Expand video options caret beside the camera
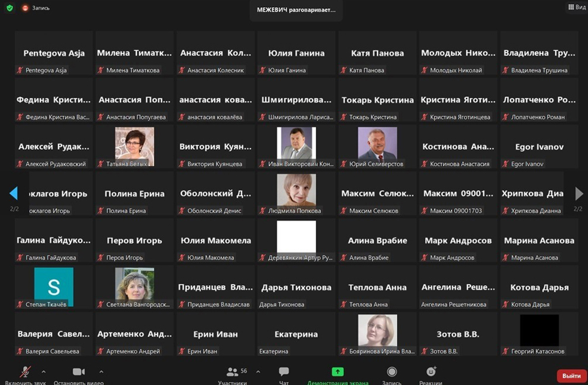Image resolution: width=588 pixels, height=385 pixels. coord(101,372)
